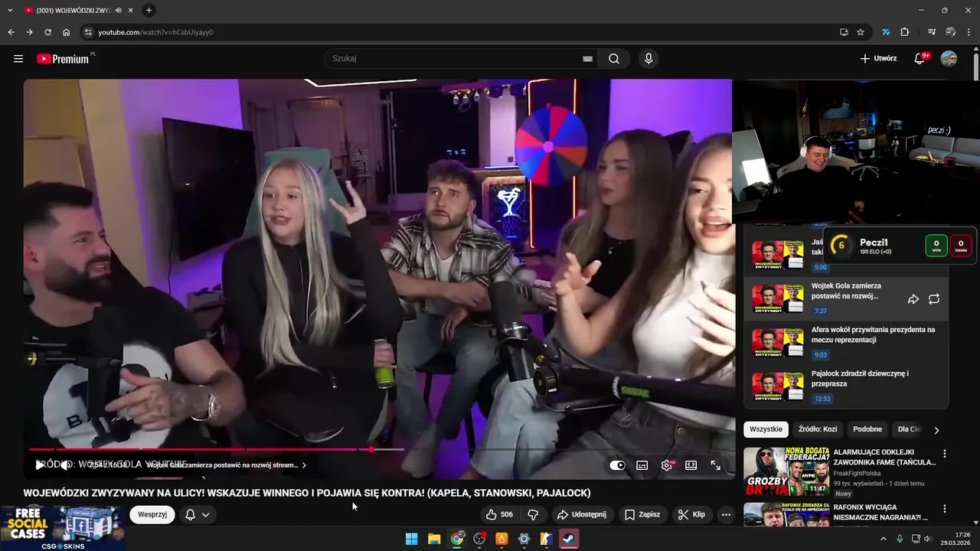This screenshot has height=551, width=980.
Task: Jump to the 5:00 chapter timestamp
Action: pyautogui.click(x=821, y=267)
